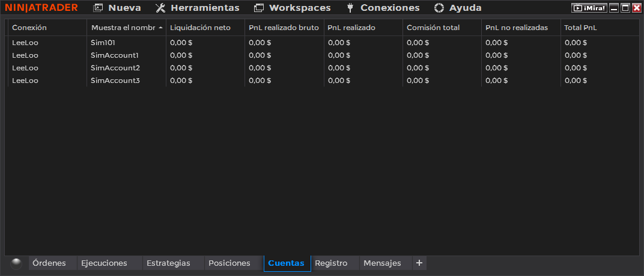Click Total PnL value for SimAccount3
The width and height of the screenshot is (644, 276).
[x=576, y=81]
